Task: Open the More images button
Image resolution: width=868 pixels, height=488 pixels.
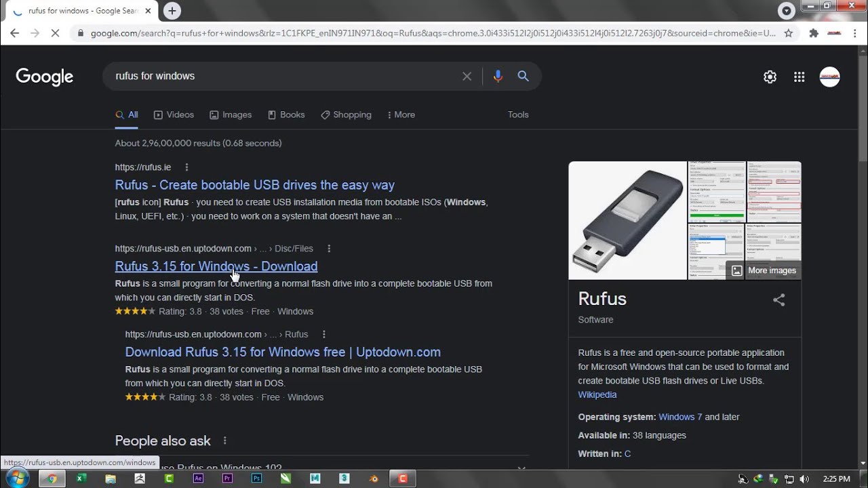Action: coord(764,270)
